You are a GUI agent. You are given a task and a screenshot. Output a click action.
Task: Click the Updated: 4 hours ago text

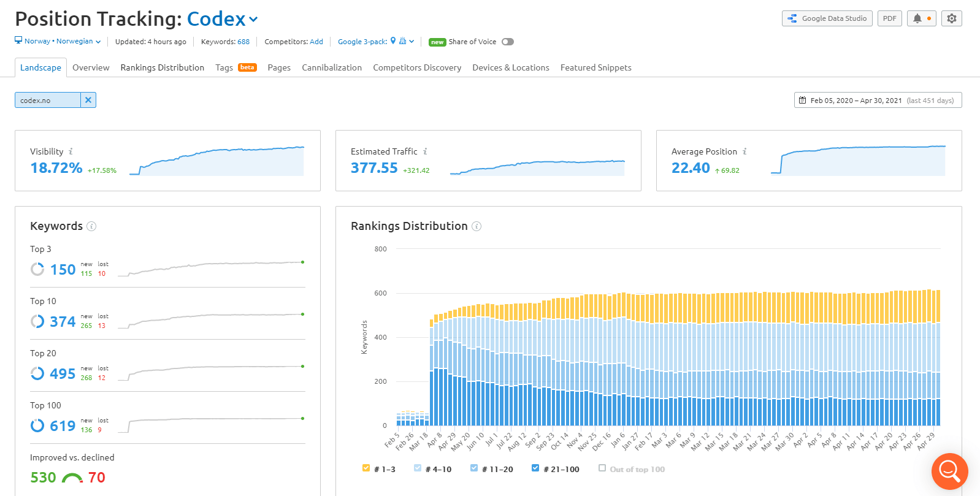click(151, 42)
